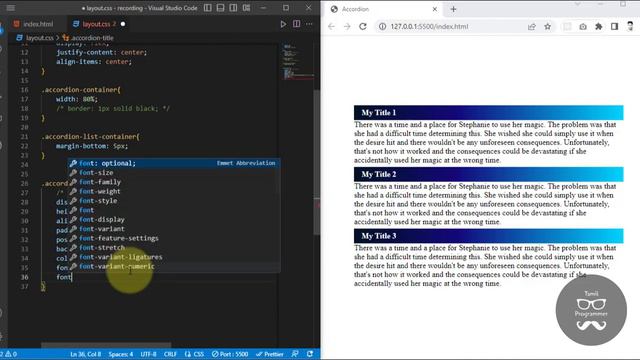This screenshot has width=640, height=360.
Task: Open browser extensions puzzle icon
Action: tap(599, 27)
